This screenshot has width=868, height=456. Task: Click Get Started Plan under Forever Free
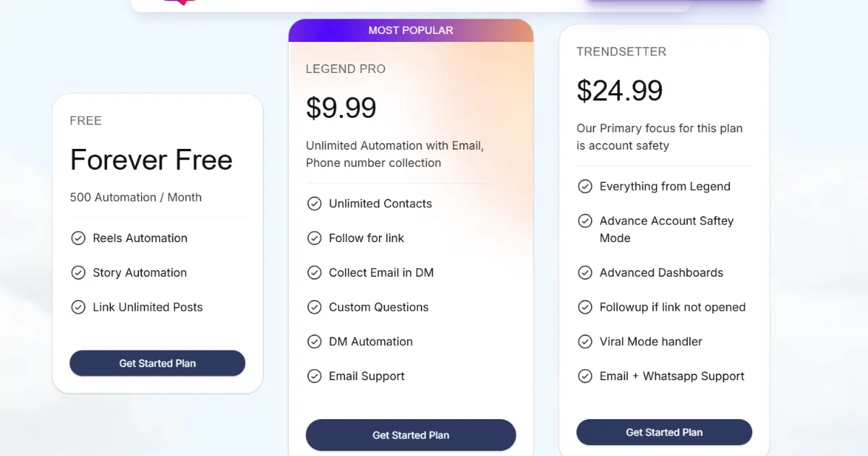158,363
